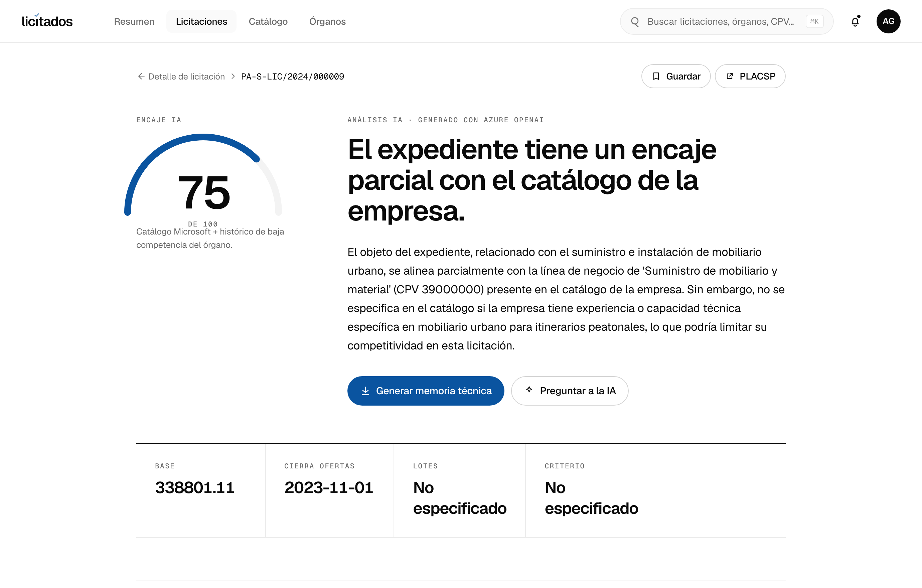Click the base amount 338801.11
The height and width of the screenshot is (588, 922).
pos(194,488)
